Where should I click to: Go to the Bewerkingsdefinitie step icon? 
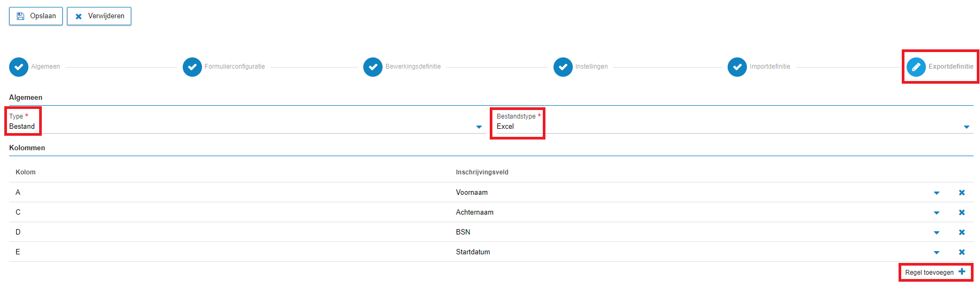point(373,67)
